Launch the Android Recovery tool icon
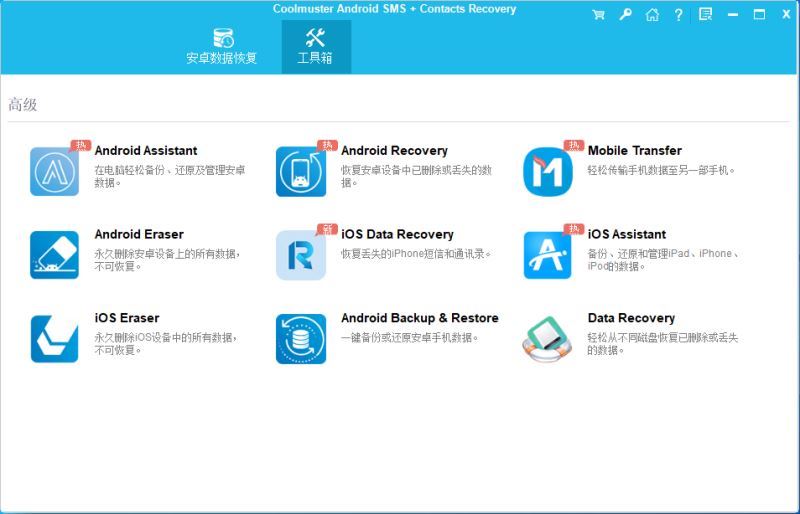Screen dimensions: 800x514 point(301,172)
